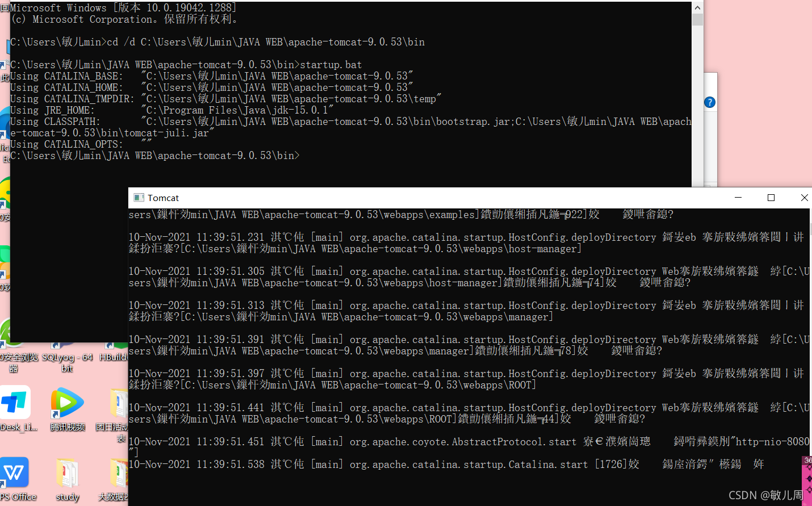
Task: Open the study folder on desktop
Action: (68, 480)
